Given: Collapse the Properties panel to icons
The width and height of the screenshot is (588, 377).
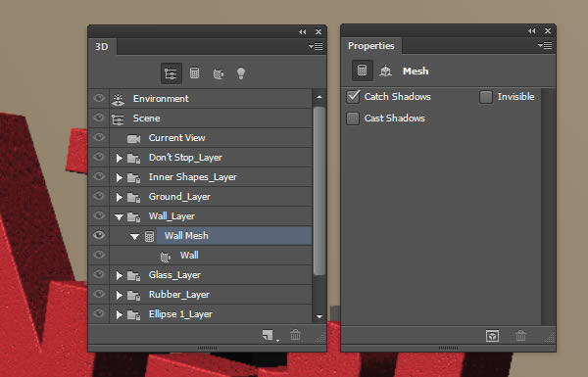Looking at the screenshot, I should click(532, 30).
